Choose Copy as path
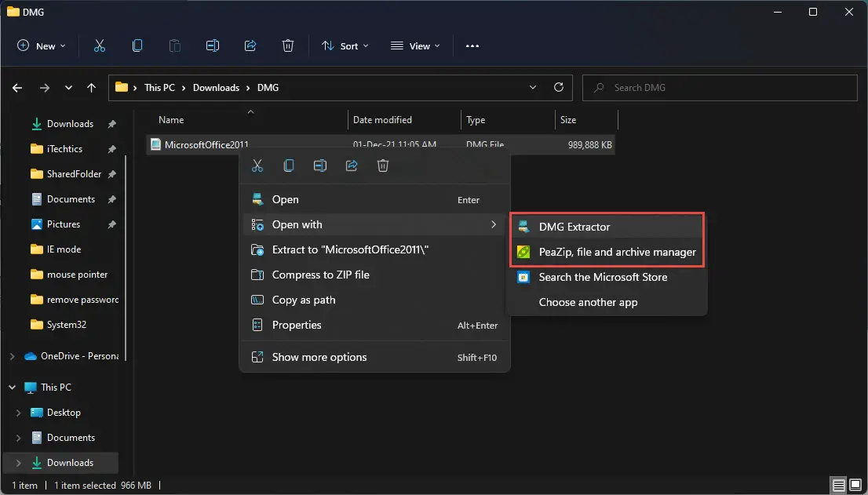Viewport: 868px width, 495px height. (x=374, y=300)
